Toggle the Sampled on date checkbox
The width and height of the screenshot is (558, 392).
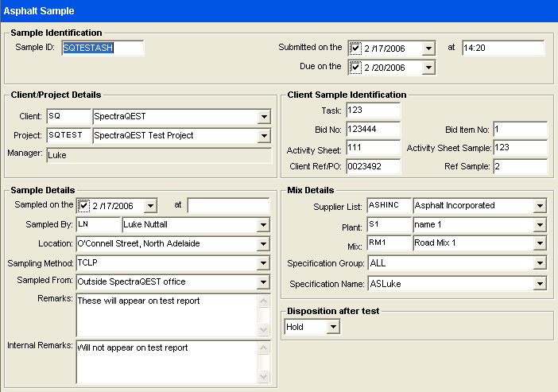coord(84,206)
